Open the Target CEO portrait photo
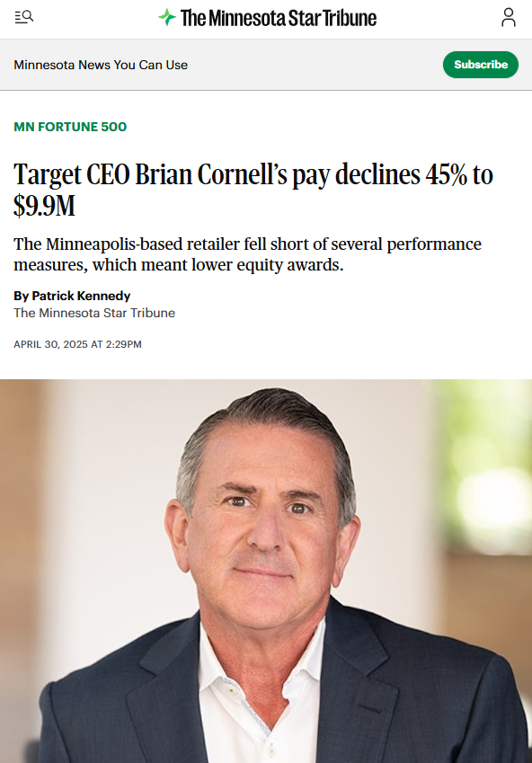The height and width of the screenshot is (763, 532). [266, 571]
